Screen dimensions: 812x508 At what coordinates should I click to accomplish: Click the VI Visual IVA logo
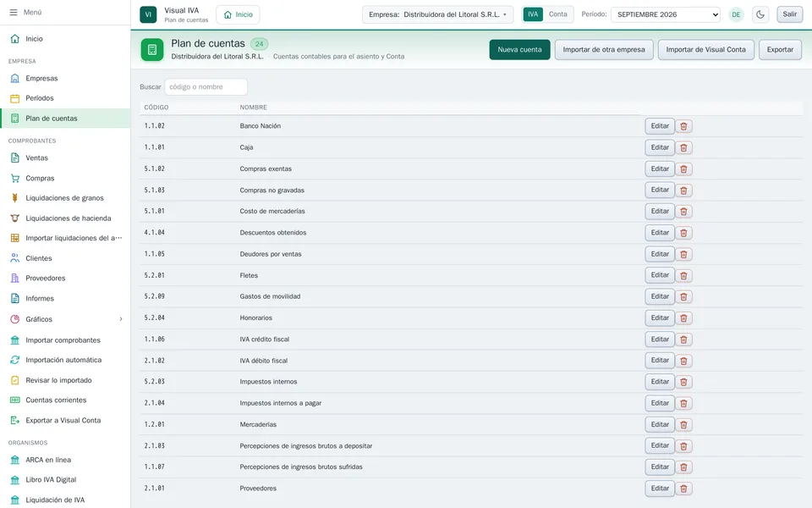(148, 14)
